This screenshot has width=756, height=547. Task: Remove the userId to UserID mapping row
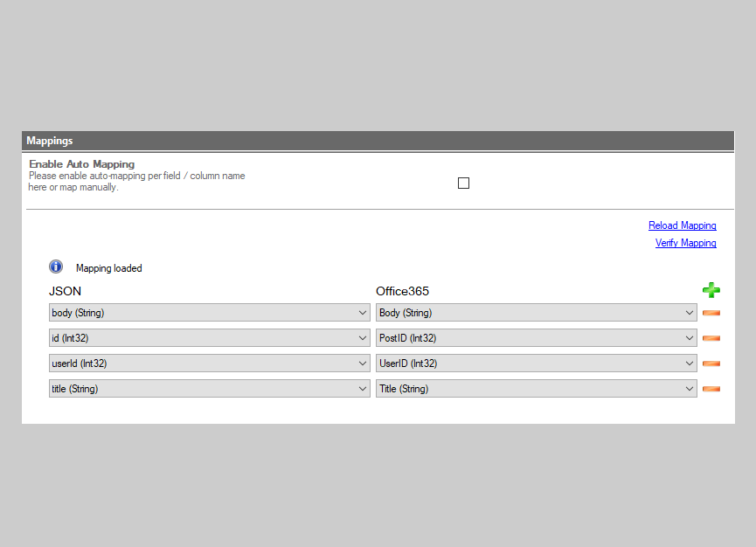(711, 364)
